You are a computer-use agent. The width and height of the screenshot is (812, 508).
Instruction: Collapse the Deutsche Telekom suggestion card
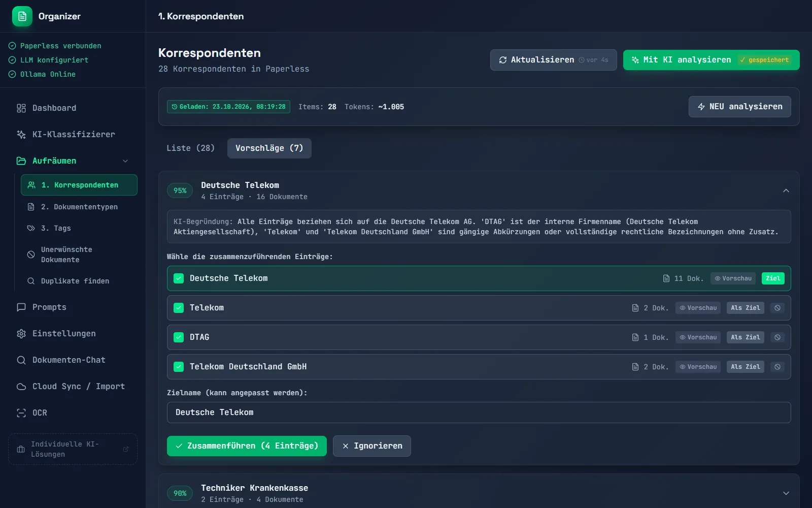coord(786,190)
